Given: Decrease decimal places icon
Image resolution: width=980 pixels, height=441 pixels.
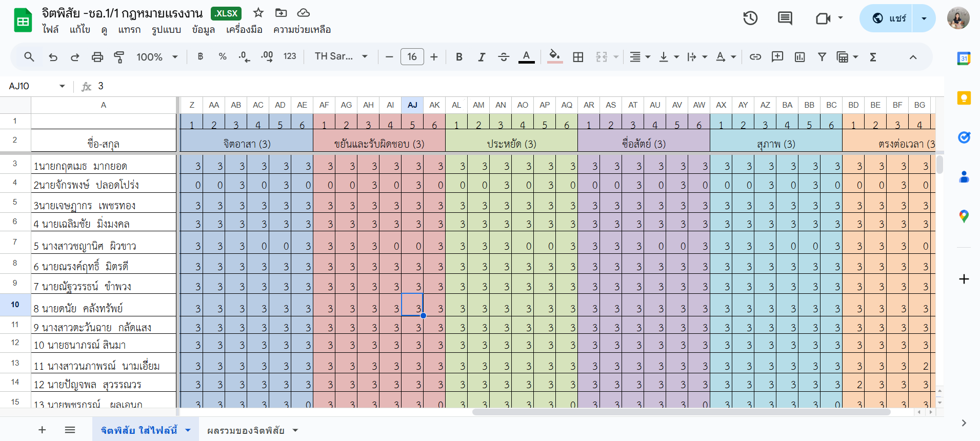Looking at the screenshot, I should [x=245, y=57].
